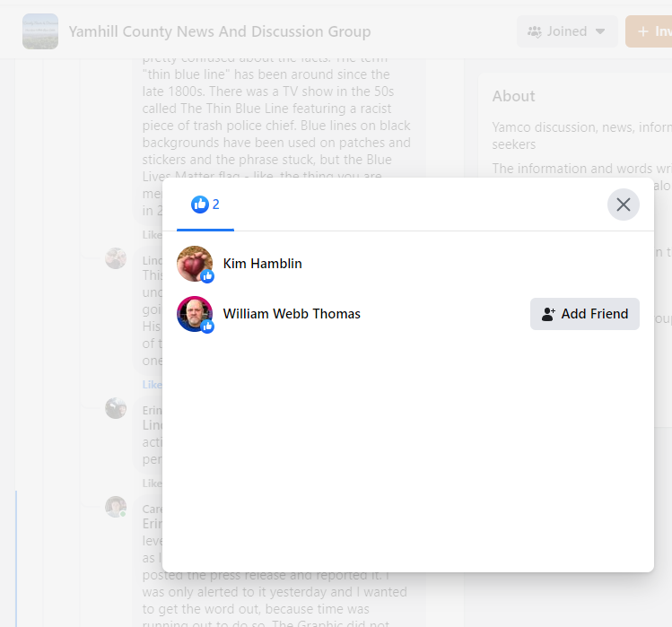Open the Yamhill County group thumbnail
The height and width of the screenshot is (627, 672).
(40, 31)
